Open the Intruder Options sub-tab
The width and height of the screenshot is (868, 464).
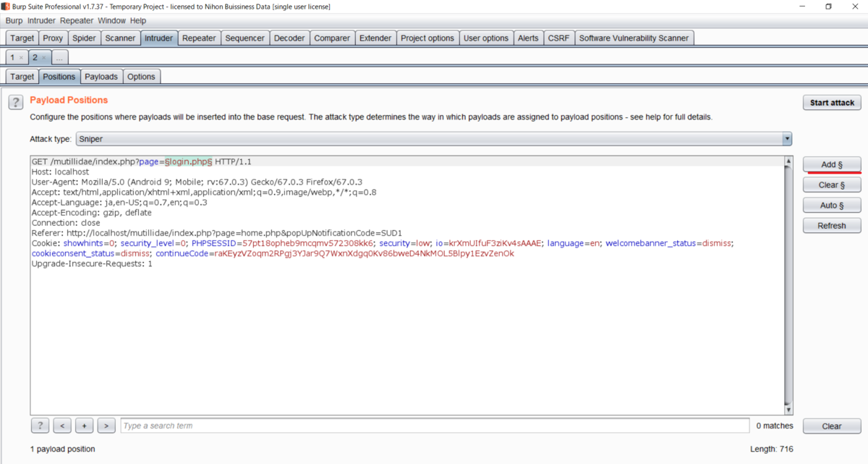(141, 76)
